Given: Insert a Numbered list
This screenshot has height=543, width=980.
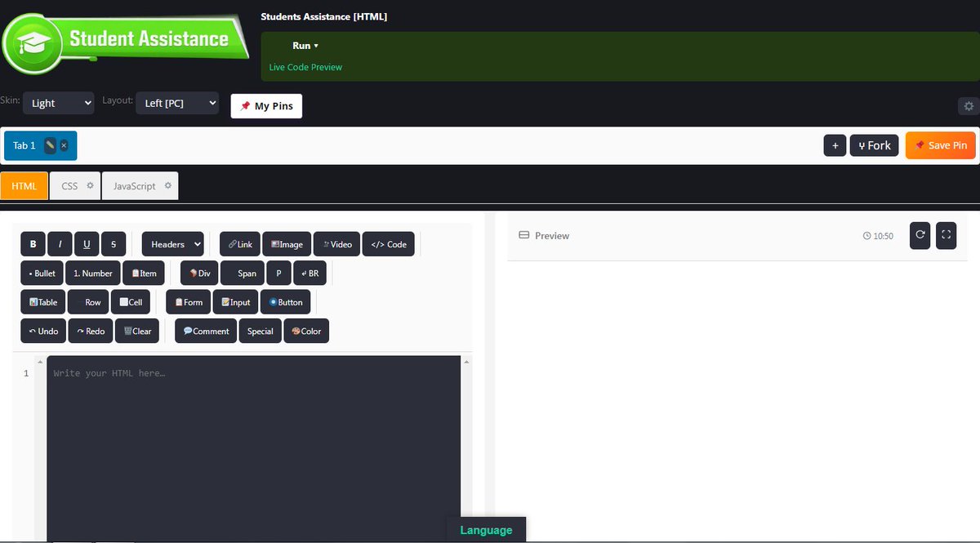Looking at the screenshot, I should click(93, 274).
